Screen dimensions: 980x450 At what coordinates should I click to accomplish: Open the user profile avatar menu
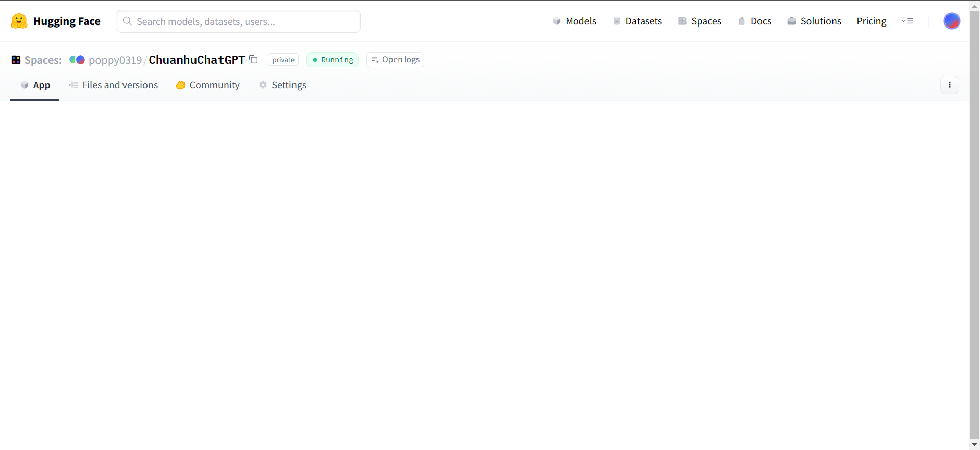952,21
